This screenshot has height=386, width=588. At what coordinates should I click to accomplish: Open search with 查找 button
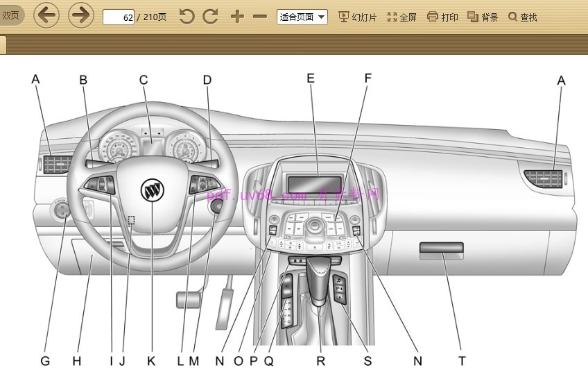coord(523,17)
